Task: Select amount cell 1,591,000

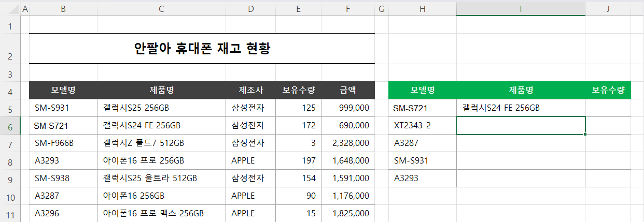Action: pyautogui.click(x=348, y=178)
